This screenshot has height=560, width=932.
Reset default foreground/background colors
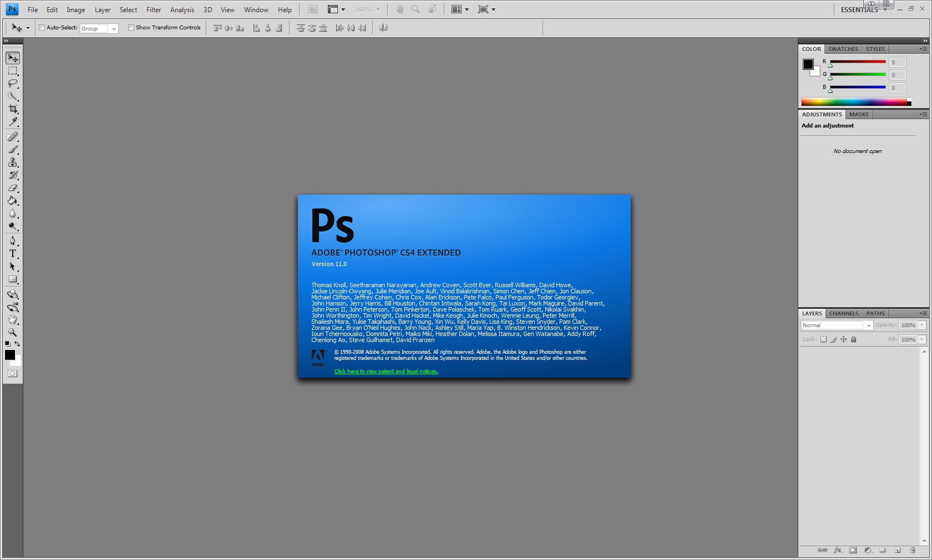8,344
